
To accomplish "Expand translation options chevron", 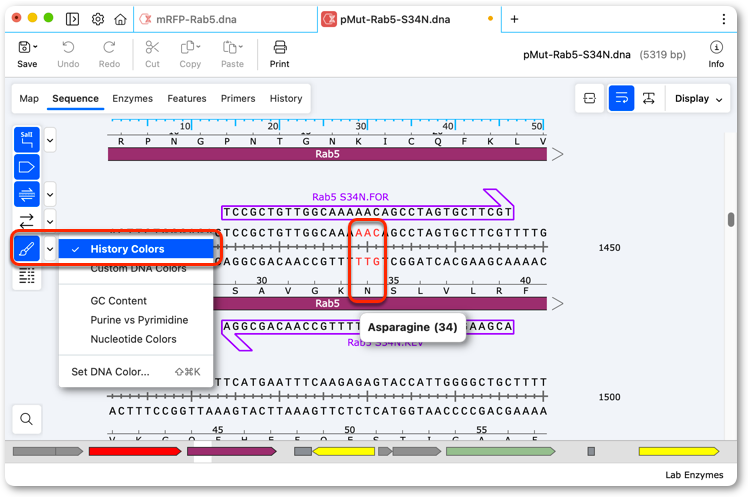I will (x=50, y=195).
